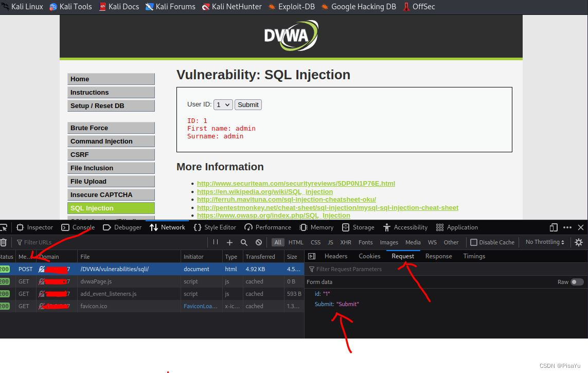Open the securiteam.com reference link
588x373 pixels.
coord(296,183)
